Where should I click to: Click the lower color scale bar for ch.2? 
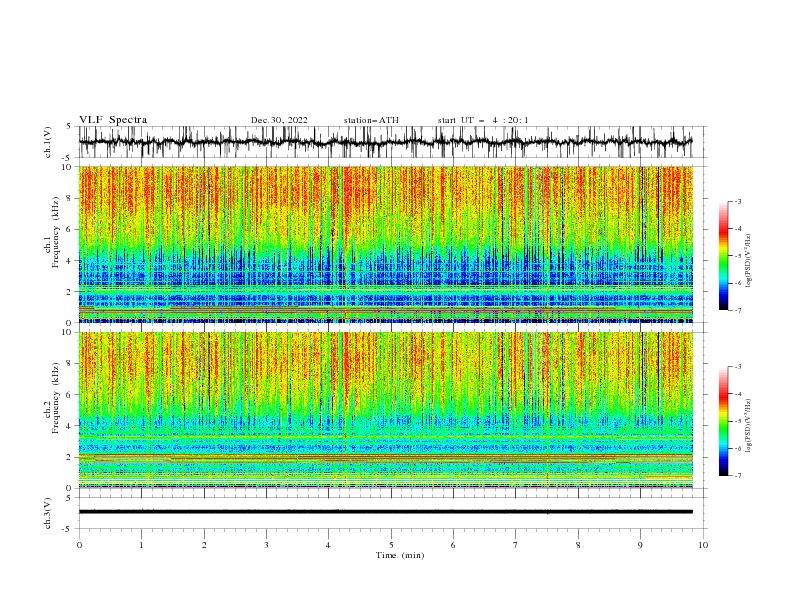pyautogui.click(x=723, y=421)
